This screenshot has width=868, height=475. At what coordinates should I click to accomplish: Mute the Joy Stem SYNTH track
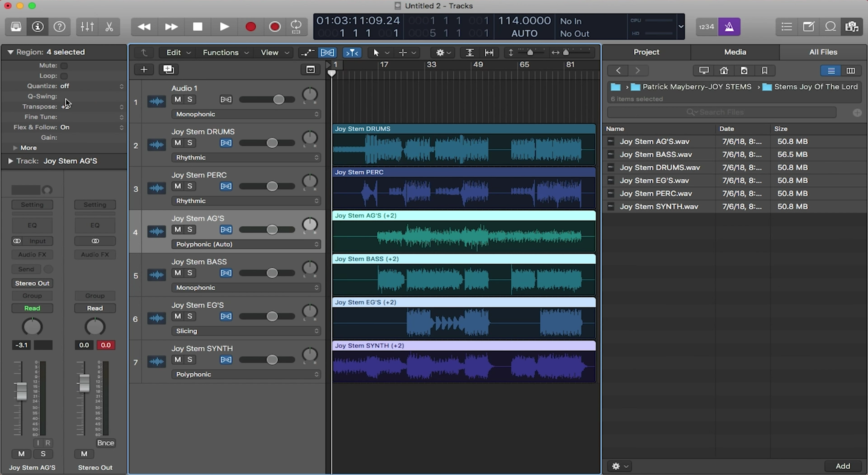[x=178, y=359]
